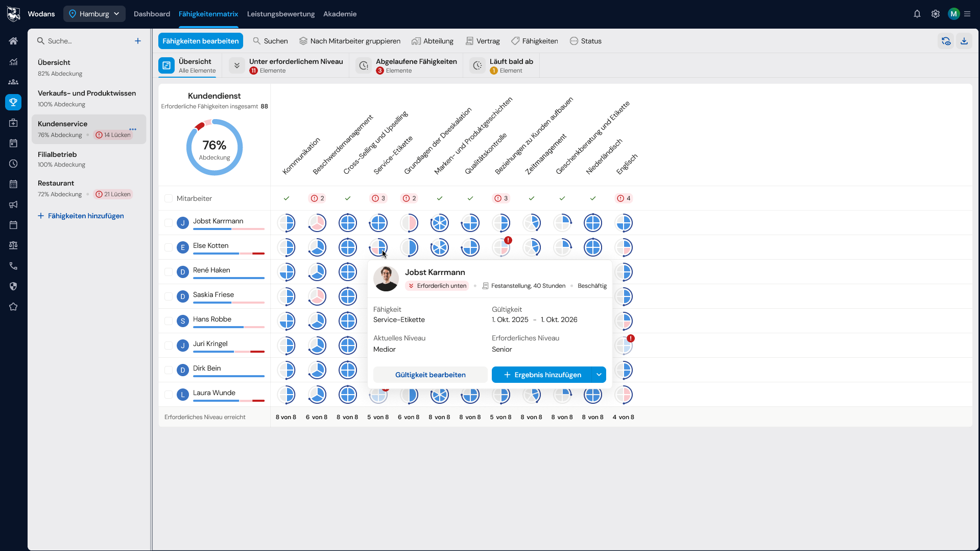Open the Abteilung filter

(x=433, y=41)
